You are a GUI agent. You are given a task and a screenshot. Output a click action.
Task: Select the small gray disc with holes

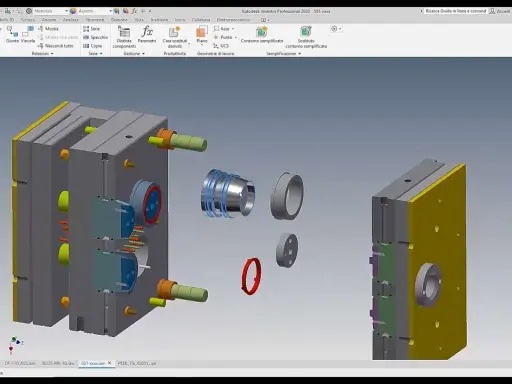pyautogui.click(x=287, y=250)
